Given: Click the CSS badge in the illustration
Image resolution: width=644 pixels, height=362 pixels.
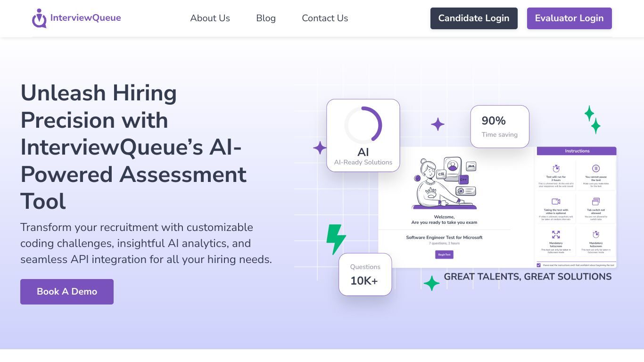Looking at the screenshot, I should (x=441, y=174).
